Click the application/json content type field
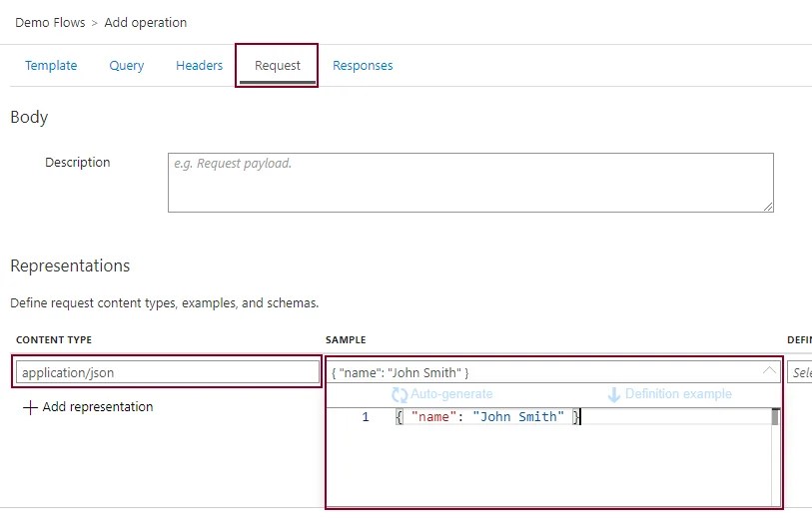Screen dimensions: 812x521 (x=167, y=372)
